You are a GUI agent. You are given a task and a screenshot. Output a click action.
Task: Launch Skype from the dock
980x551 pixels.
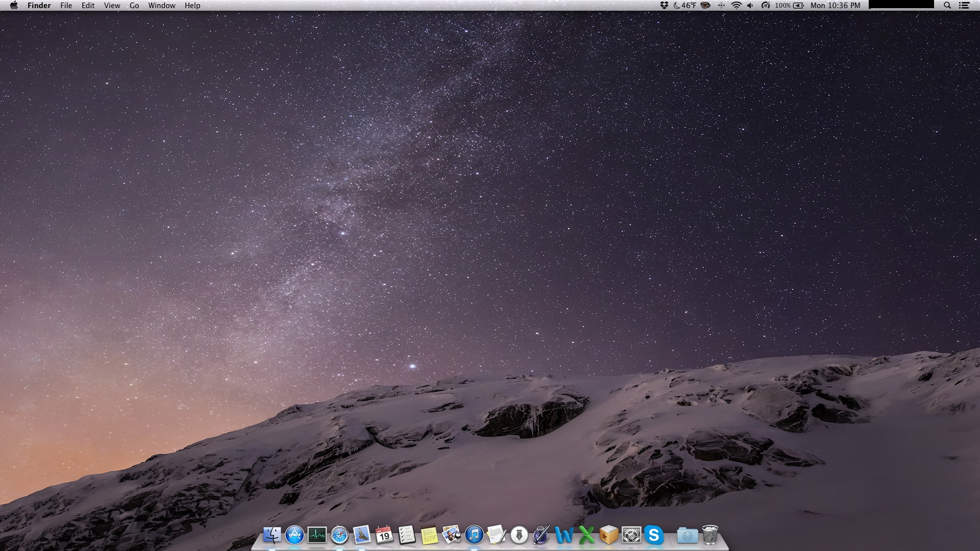pyautogui.click(x=654, y=535)
